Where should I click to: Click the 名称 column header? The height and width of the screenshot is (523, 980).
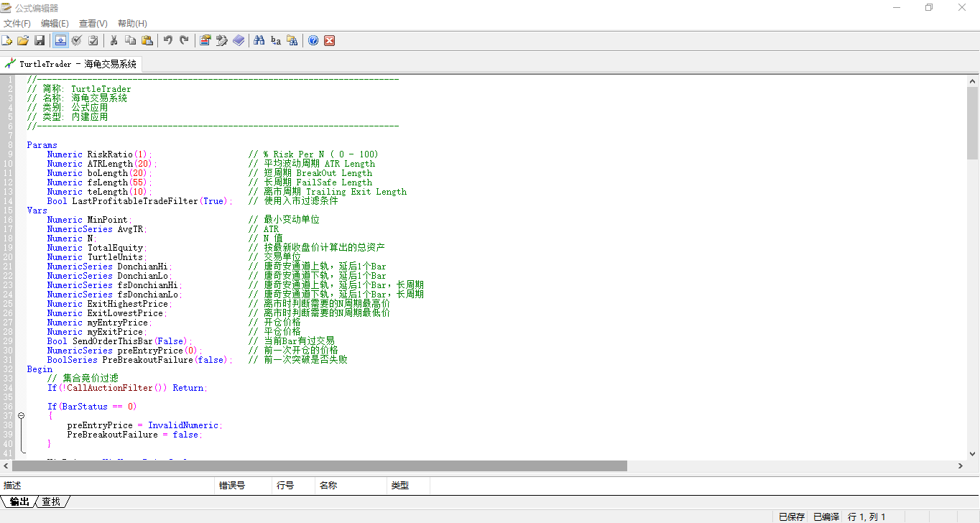click(351, 486)
